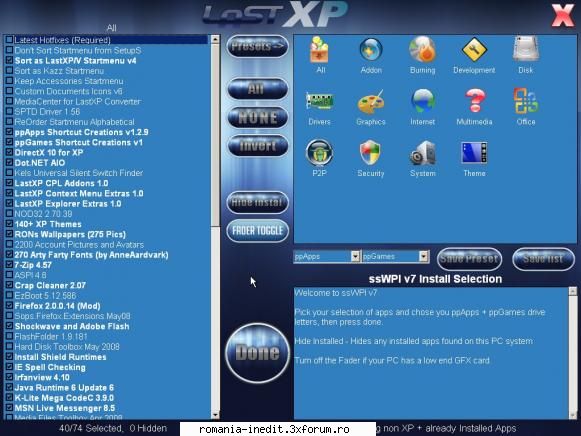This screenshot has width=581, height=436.
Task: Select 140+ XP Themes entry
Action: (48, 224)
